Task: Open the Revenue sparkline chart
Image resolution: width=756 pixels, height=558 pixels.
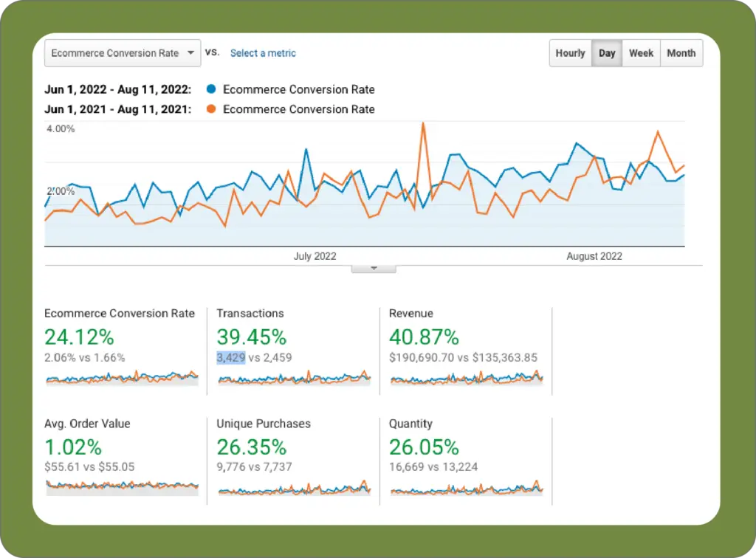Action: click(x=467, y=379)
